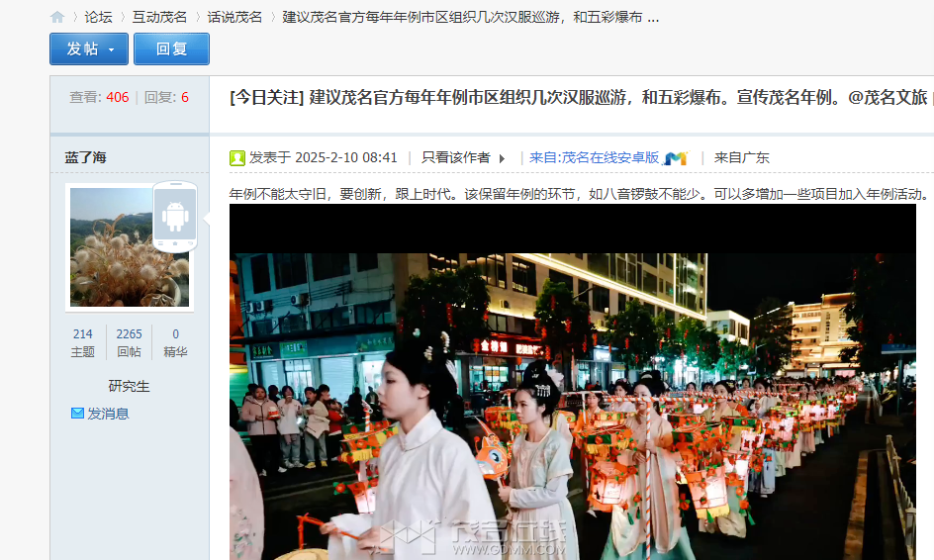This screenshot has width=934, height=560.
Task: Click the green user icon beside post date
Action: (x=237, y=158)
